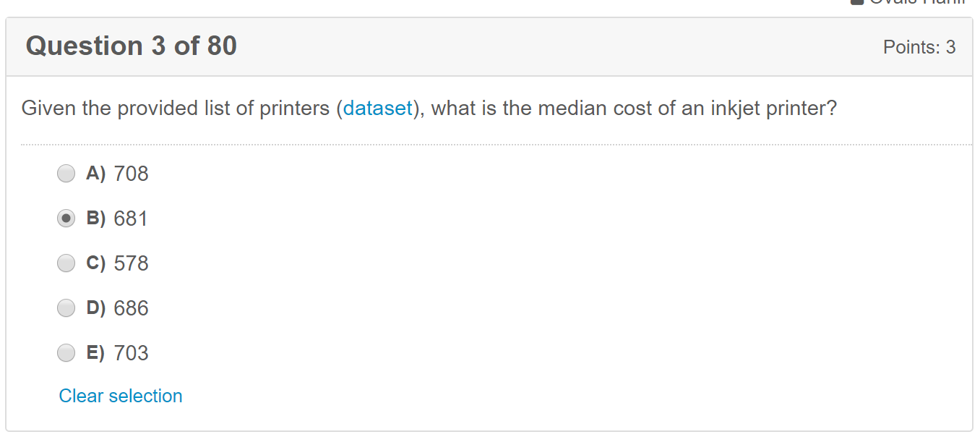
Task: Click the Points: 3 label
Action: pos(920,46)
